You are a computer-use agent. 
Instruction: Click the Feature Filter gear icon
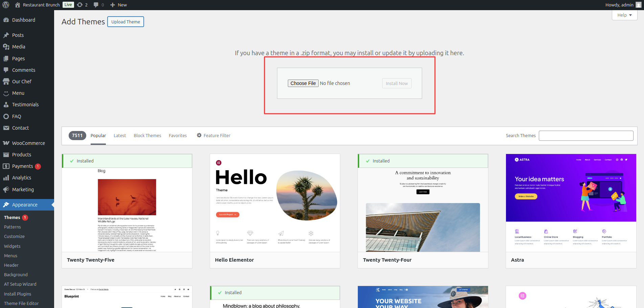click(x=199, y=135)
